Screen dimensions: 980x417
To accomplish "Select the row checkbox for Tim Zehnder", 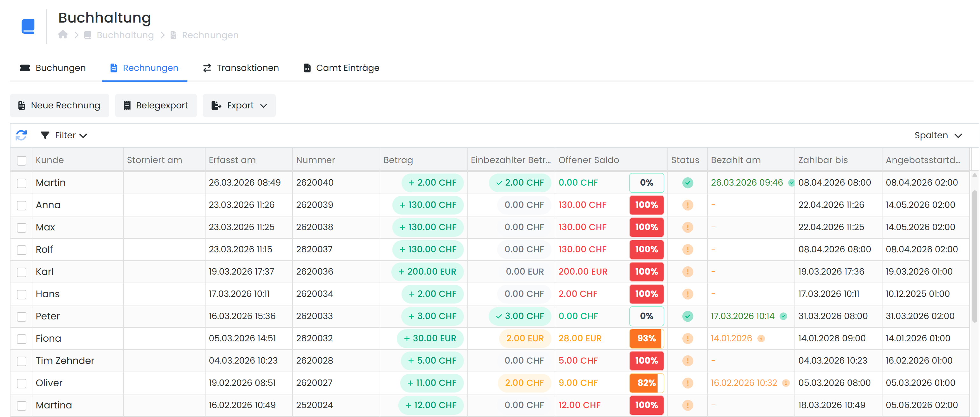I will 22,361.
